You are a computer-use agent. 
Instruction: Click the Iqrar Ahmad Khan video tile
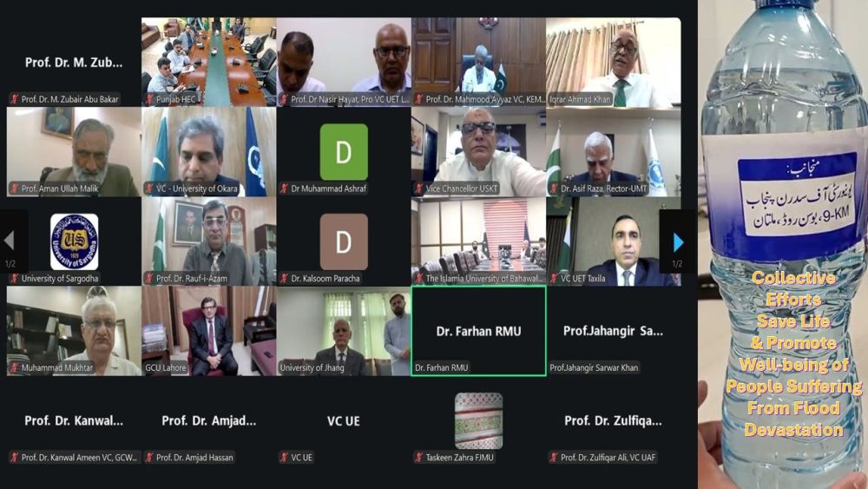point(614,62)
